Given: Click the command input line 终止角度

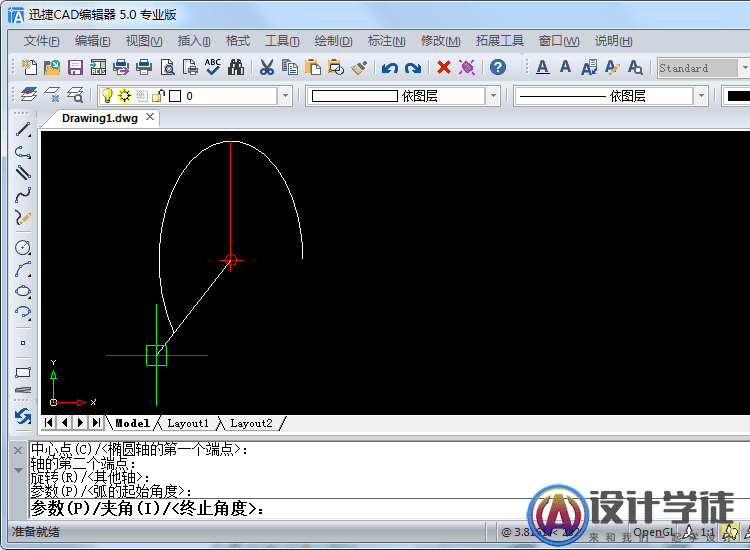Looking at the screenshot, I should (147, 508).
